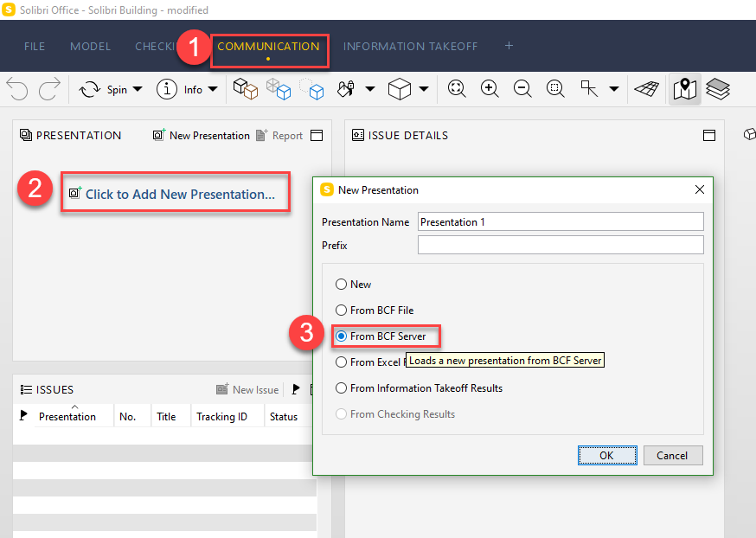Image resolution: width=756 pixels, height=538 pixels.
Task: Select the From BCF File option
Action: click(341, 310)
